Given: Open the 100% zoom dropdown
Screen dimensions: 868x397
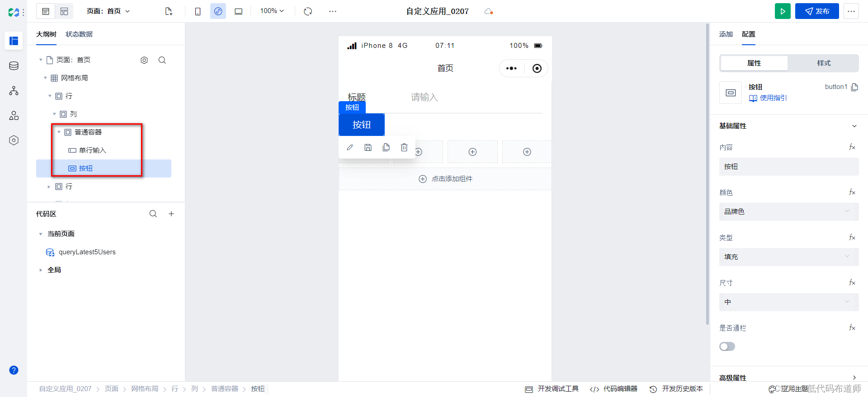Looking at the screenshot, I should click(x=272, y=11).
